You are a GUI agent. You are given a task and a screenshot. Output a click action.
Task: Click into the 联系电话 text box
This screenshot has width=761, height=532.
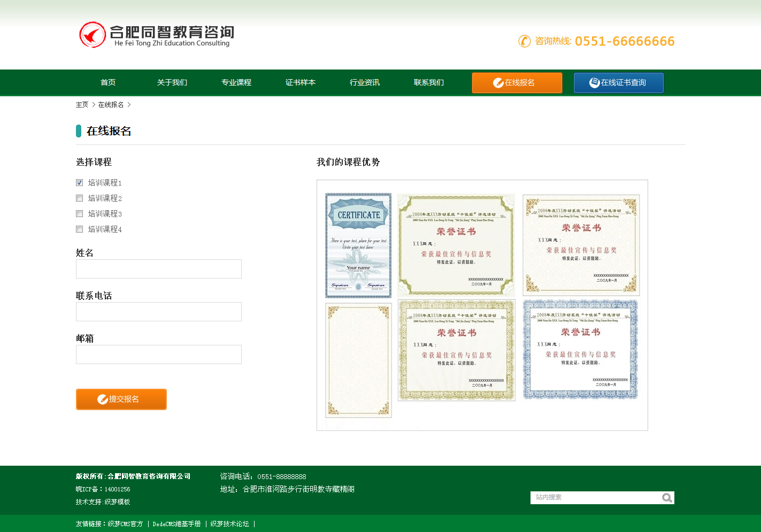coord(159,312)
